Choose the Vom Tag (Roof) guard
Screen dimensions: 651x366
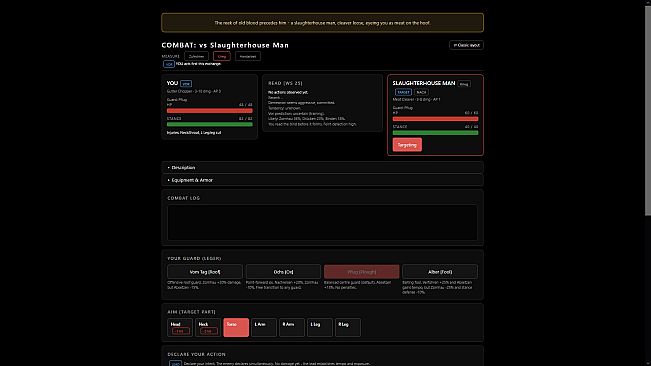pos(205,272)
